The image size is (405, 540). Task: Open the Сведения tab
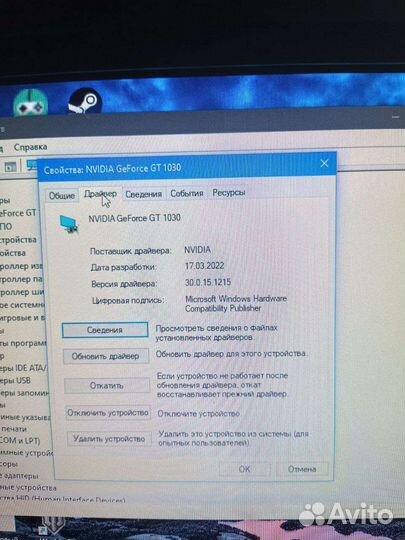tap(143, 194)
